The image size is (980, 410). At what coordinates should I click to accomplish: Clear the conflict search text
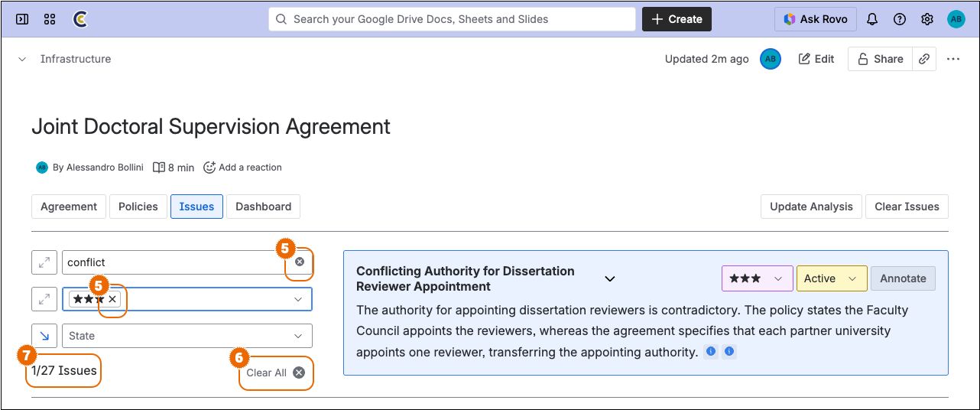tap(300, 262)
